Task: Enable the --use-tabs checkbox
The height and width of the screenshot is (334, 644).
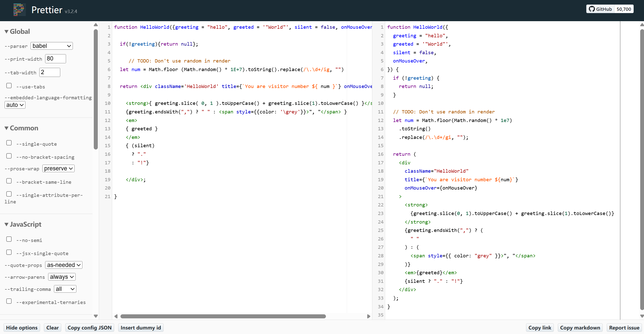Action: coord(9,86)
